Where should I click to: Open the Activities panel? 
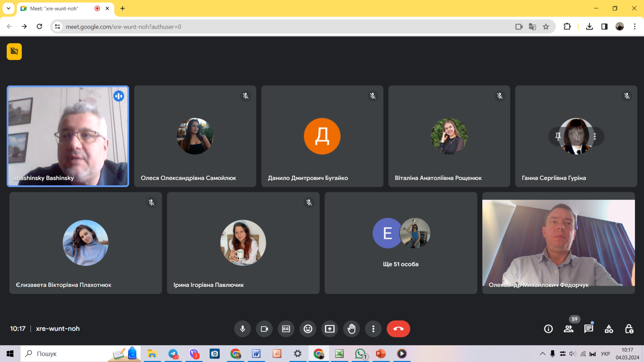coord(609,329)
